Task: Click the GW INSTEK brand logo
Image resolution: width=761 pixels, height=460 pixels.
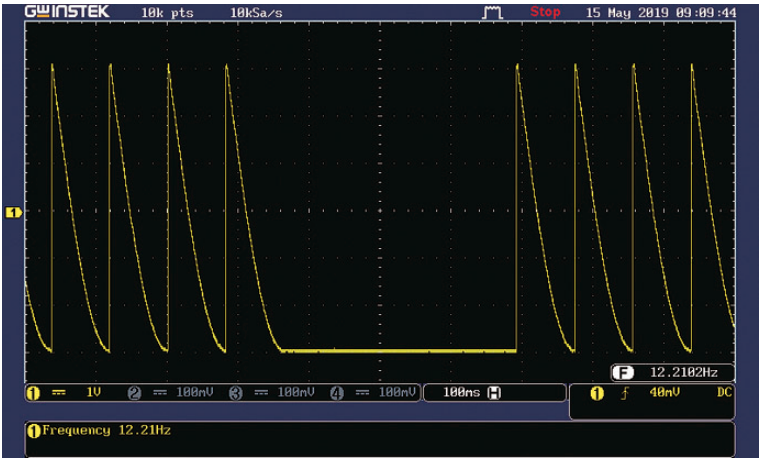Action: click(x=67, y=12)
